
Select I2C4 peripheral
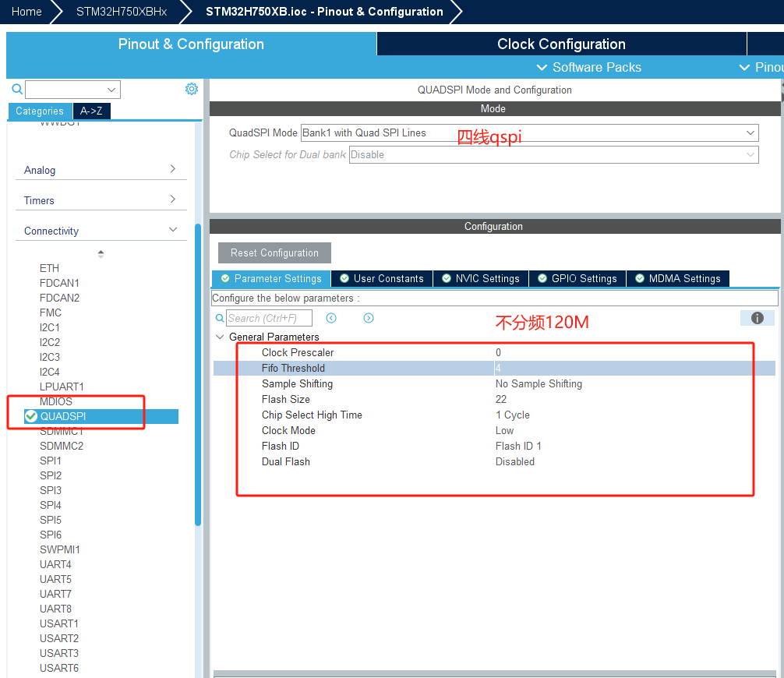coord(50,372)
